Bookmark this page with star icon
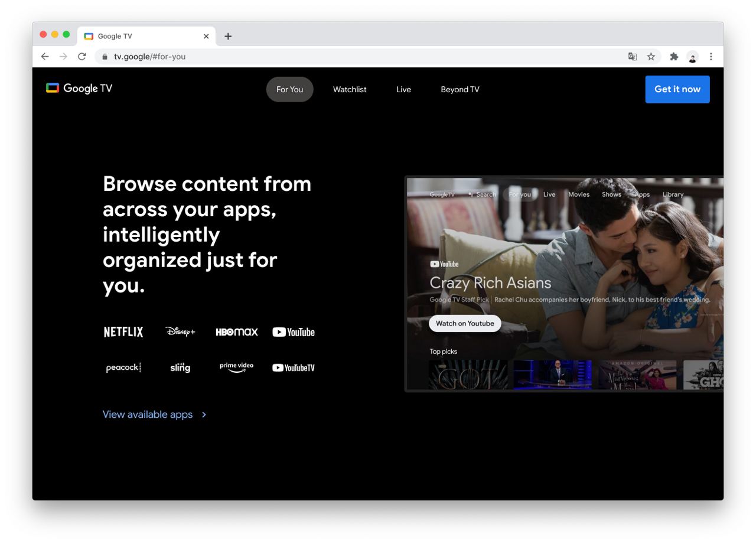 pos(651,57)
